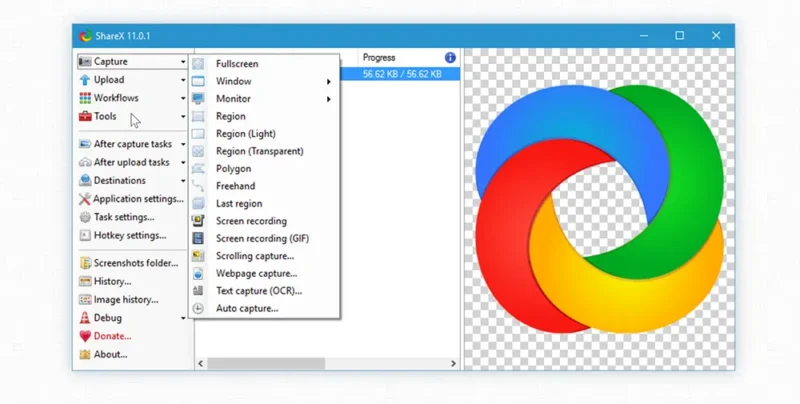
Task: Click the Webpage capture icon
Action: coord(198,273)
